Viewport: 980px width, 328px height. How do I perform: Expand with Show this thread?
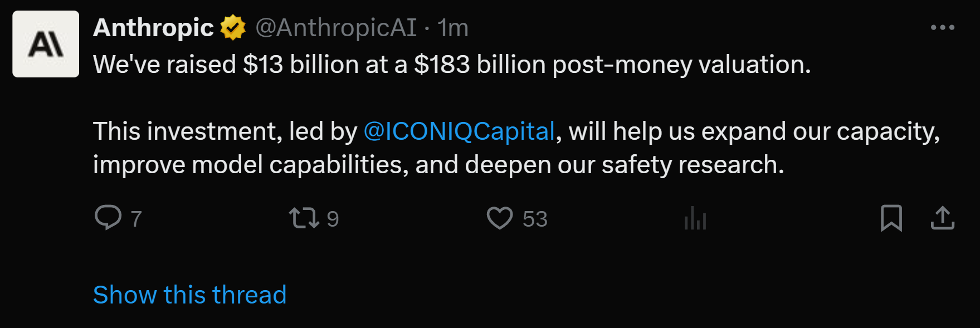pyautogui.click(x=189, y=295)
